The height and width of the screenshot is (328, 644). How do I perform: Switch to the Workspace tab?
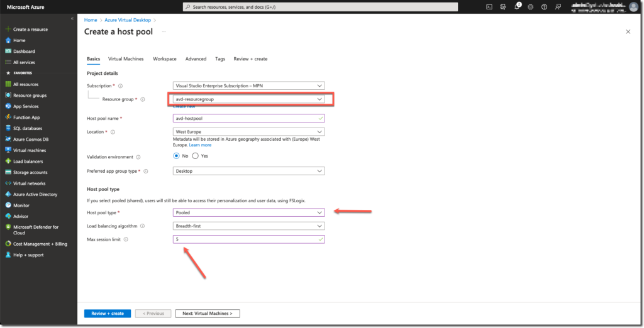click(x=165, y=58)
